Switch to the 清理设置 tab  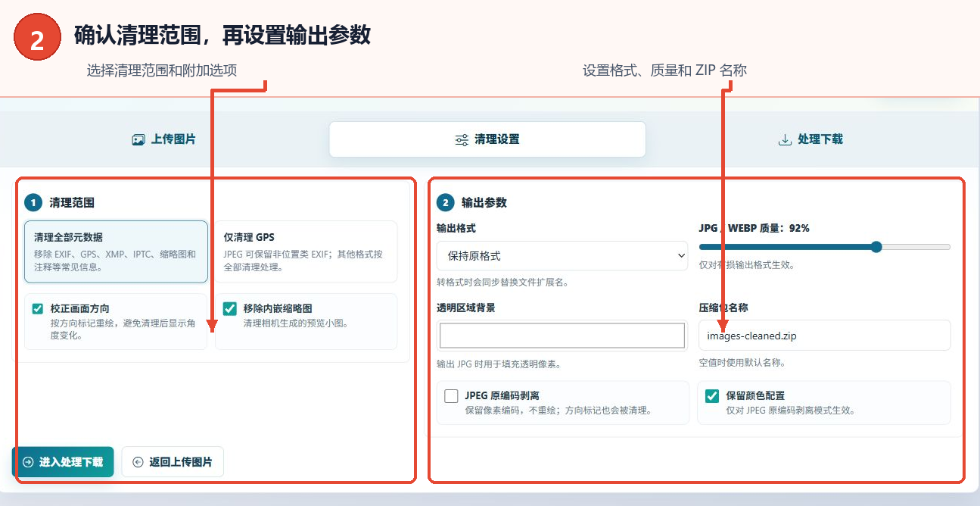coord(487,139)
